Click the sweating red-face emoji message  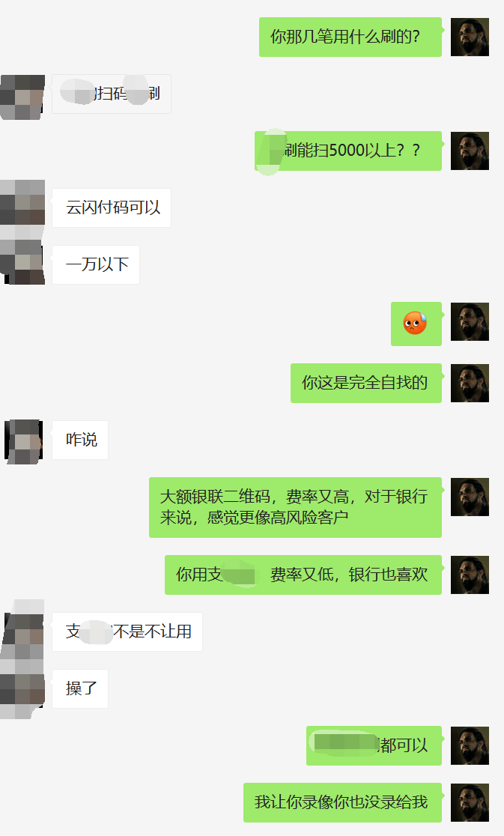[416, 324]
